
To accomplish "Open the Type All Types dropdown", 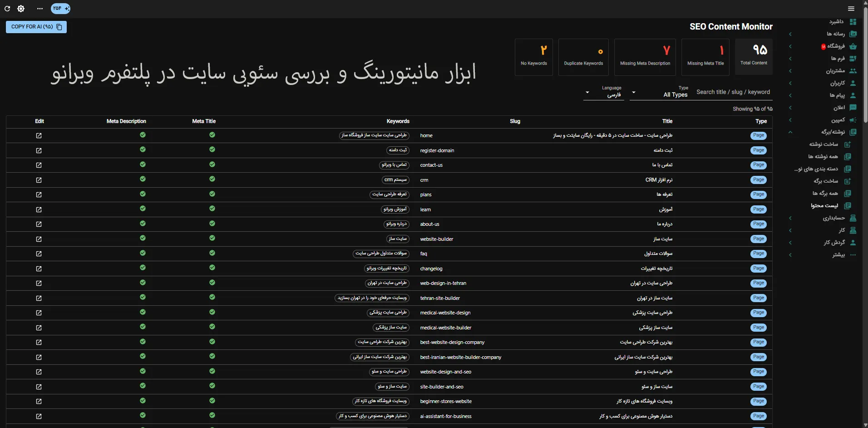I will tap(660, 92).
